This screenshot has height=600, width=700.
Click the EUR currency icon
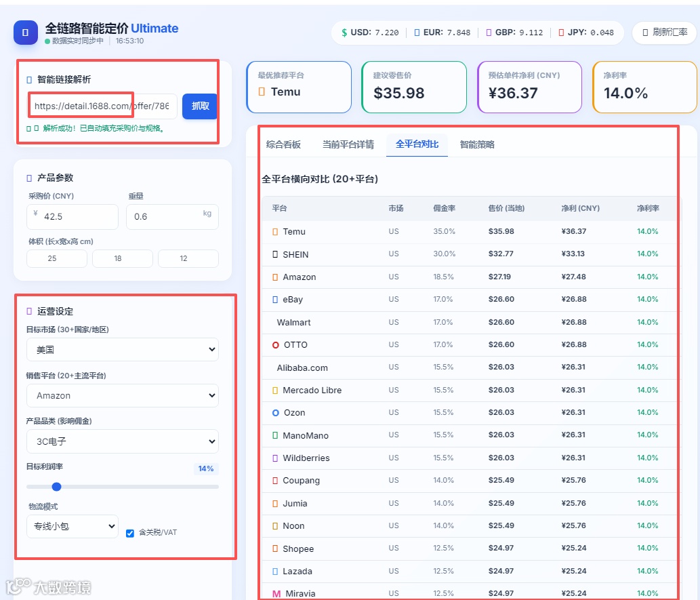tap(417, 33)
